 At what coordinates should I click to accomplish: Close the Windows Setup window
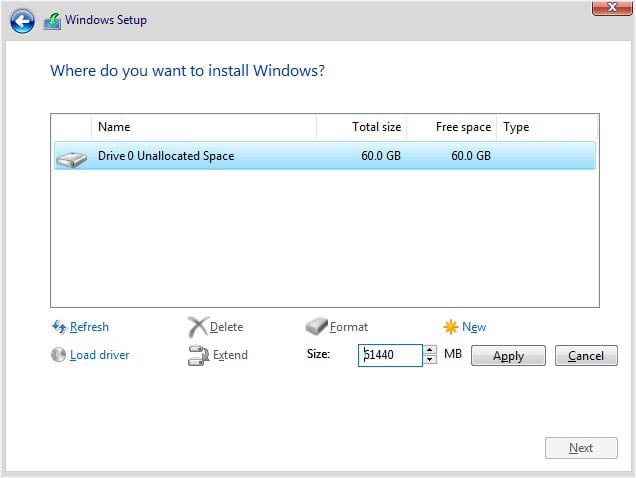click(x=612, y=7)
